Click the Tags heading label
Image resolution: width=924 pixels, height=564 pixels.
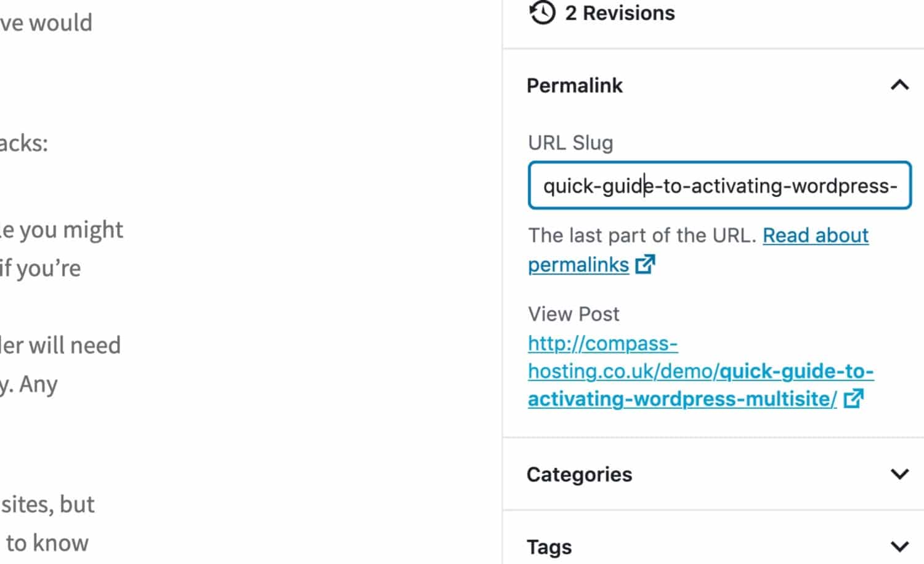tap(549, 545)
